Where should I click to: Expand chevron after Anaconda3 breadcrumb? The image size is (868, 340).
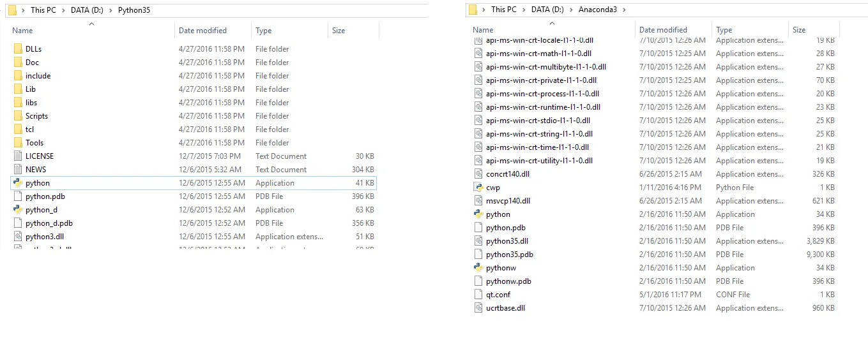click(624, 10)
